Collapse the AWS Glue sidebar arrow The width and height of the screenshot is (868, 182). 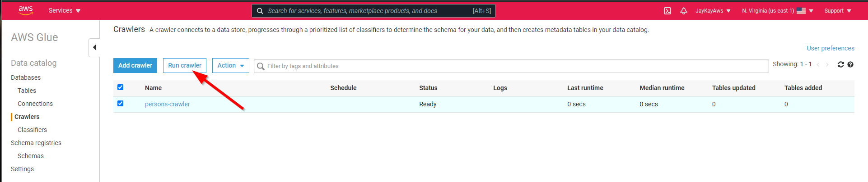[94, 47]
